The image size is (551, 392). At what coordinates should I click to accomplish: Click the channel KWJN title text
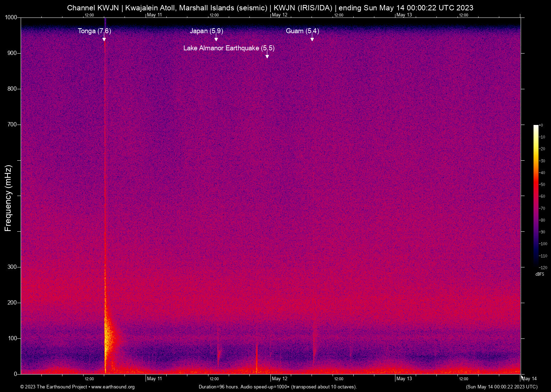(270, 7)
